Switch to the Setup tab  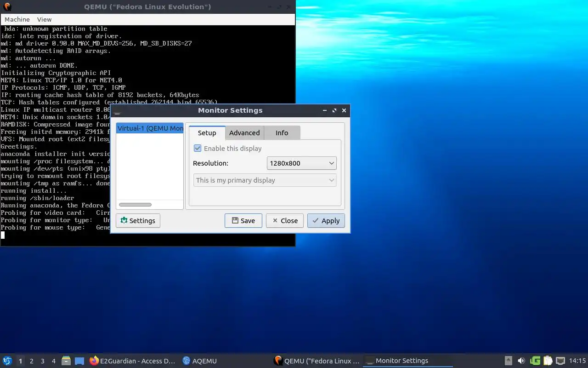pos(207,132)
